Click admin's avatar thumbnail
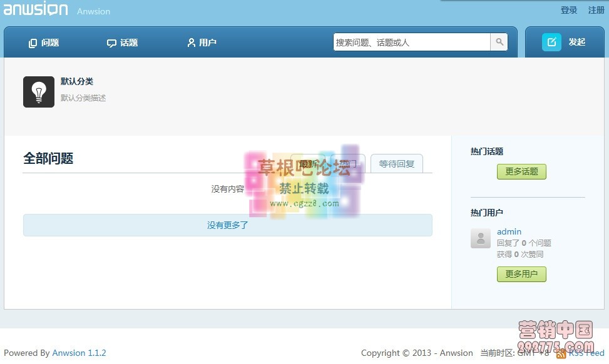Screen dimensions: 609x364 click(x=480, y=239)
